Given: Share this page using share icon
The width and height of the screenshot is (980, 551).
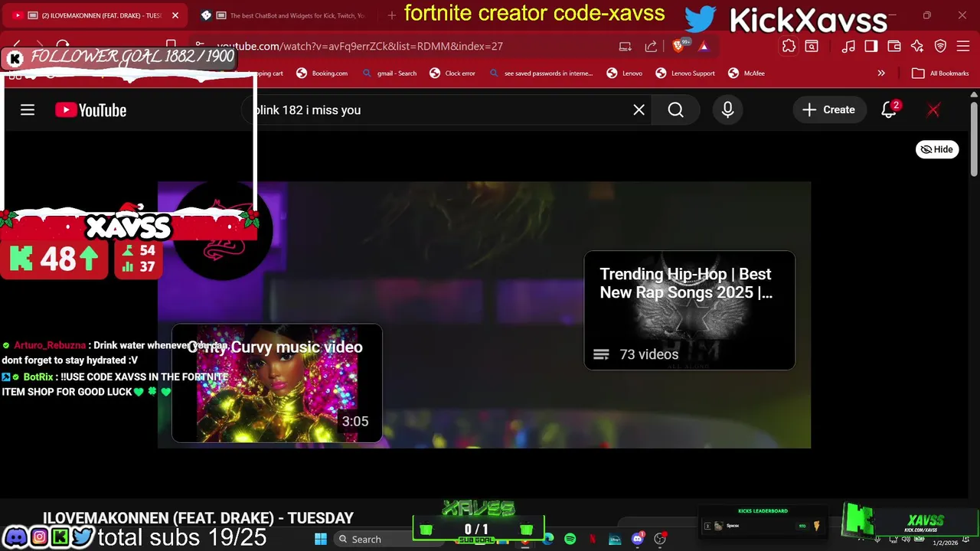Looking at the screenshot, I should point(651,46).
